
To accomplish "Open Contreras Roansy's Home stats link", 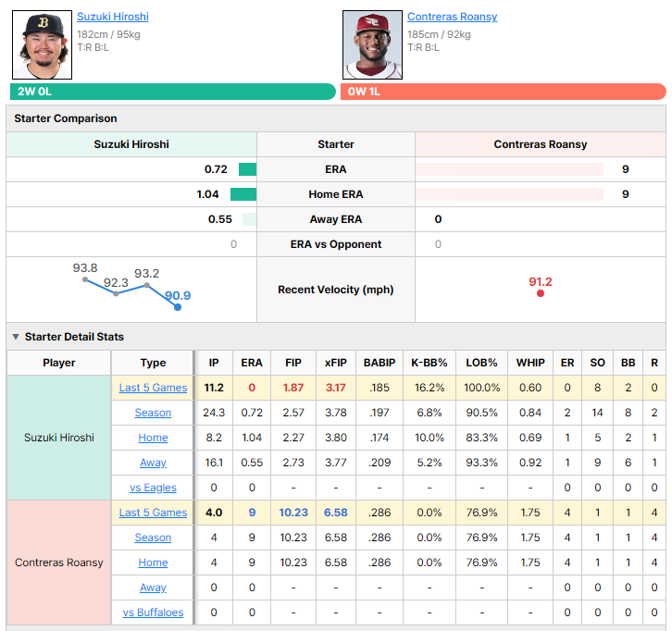I will coord(153,563).
